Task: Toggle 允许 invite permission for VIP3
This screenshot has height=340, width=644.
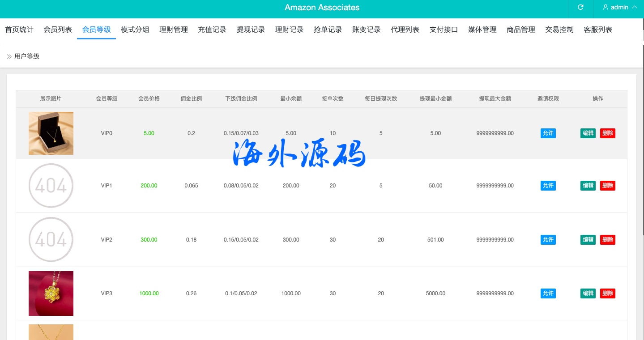Action: (x=548, y=293)
